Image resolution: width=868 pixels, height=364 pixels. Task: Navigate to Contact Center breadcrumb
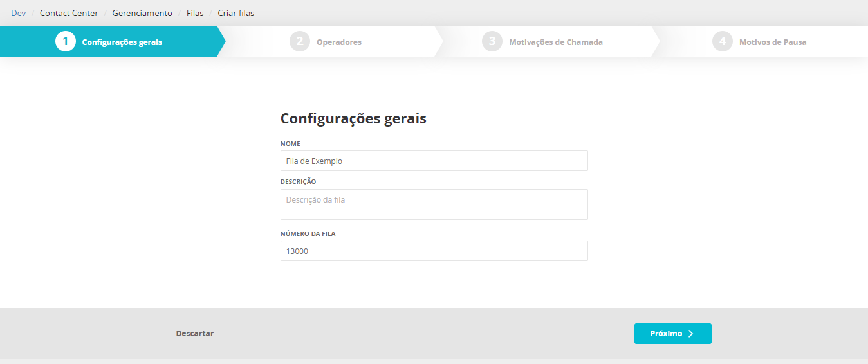click(x=69, y=13)
